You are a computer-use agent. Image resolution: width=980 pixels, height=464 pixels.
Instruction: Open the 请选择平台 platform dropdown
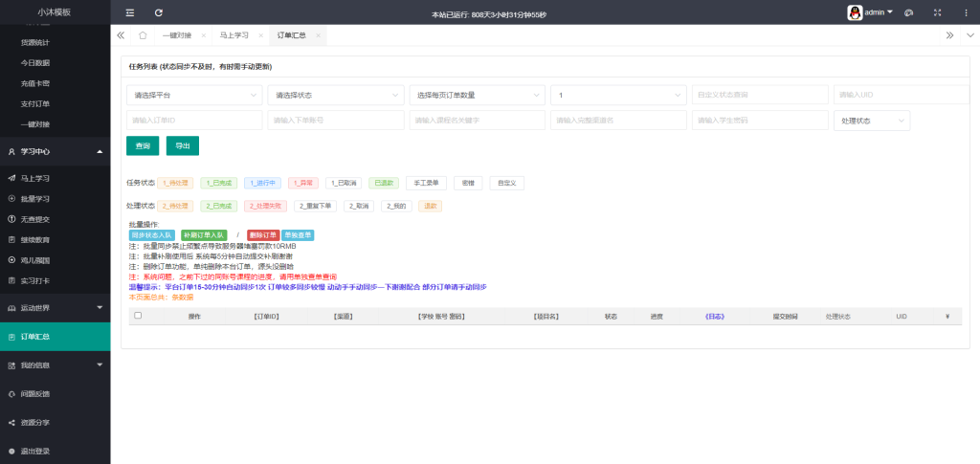193,96
